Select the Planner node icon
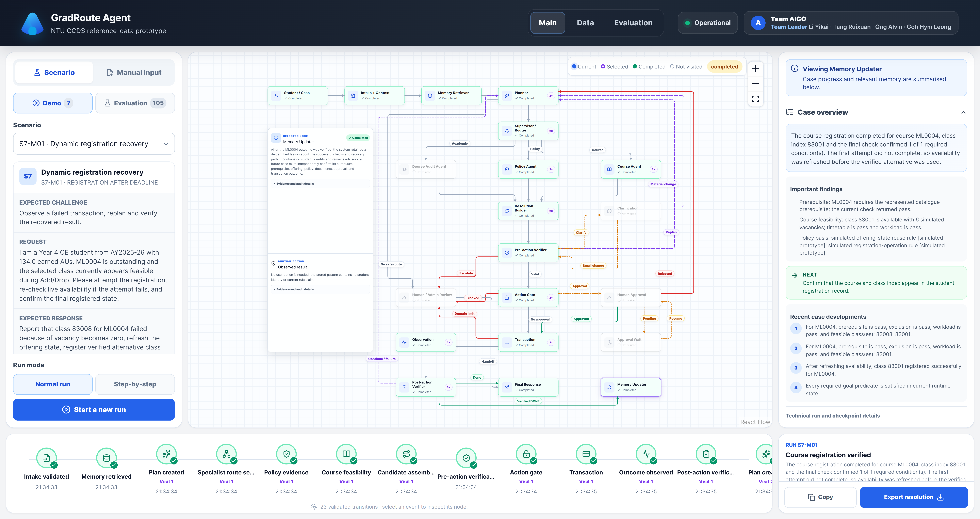This screenshot has width=980, height=519. (507, 95)
